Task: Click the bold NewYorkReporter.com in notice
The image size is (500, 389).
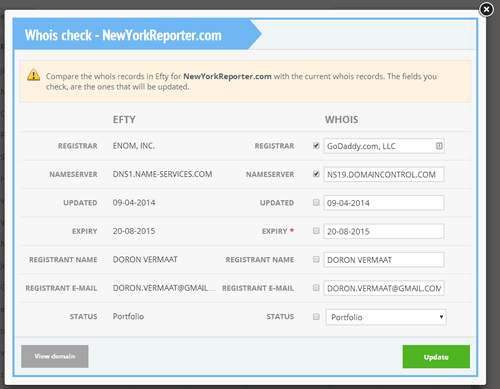Action: point(227,76)
